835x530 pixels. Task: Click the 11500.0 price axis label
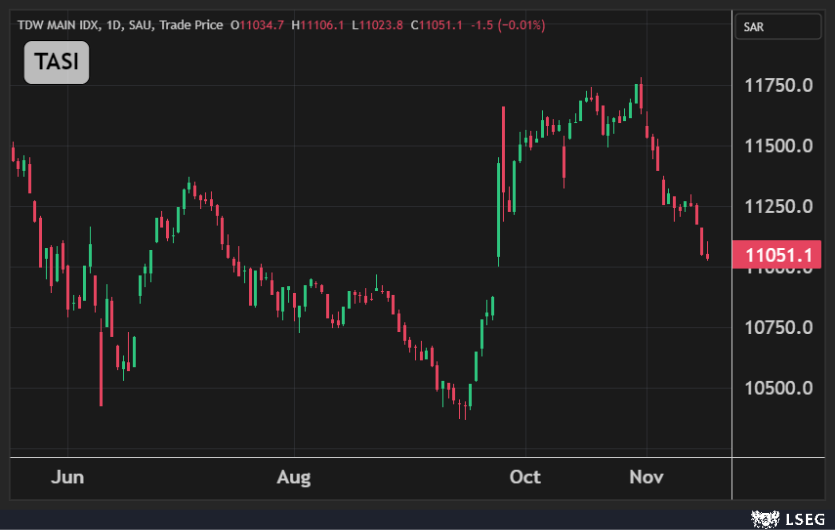tap(777, 146)
